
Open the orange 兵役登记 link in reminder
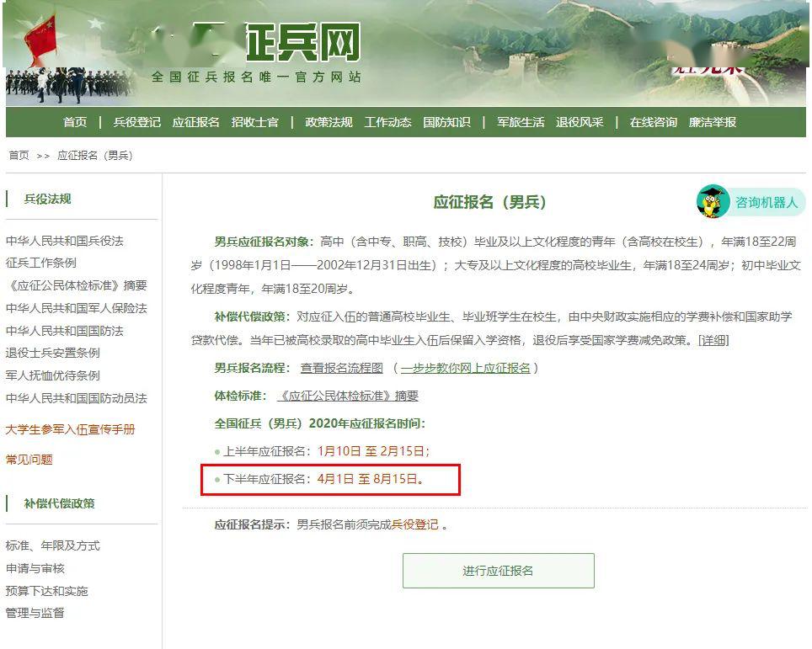tap(414, 524)
